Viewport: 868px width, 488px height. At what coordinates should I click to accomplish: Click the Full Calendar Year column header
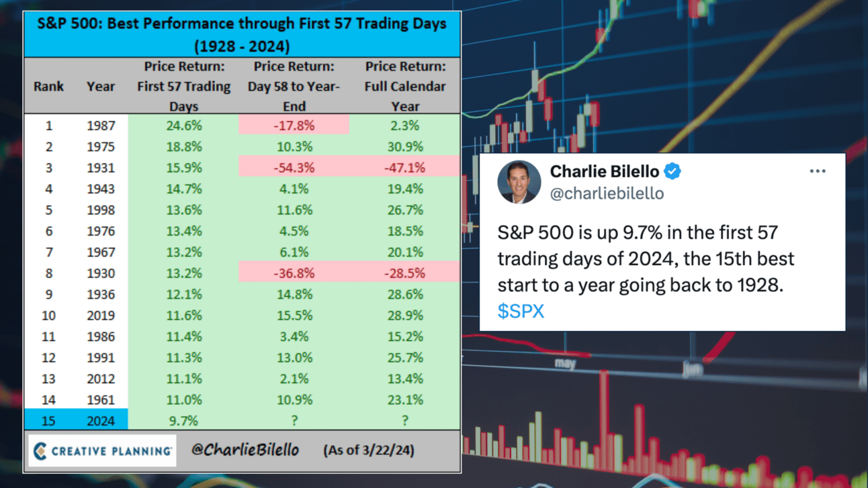tap(405, 87)
